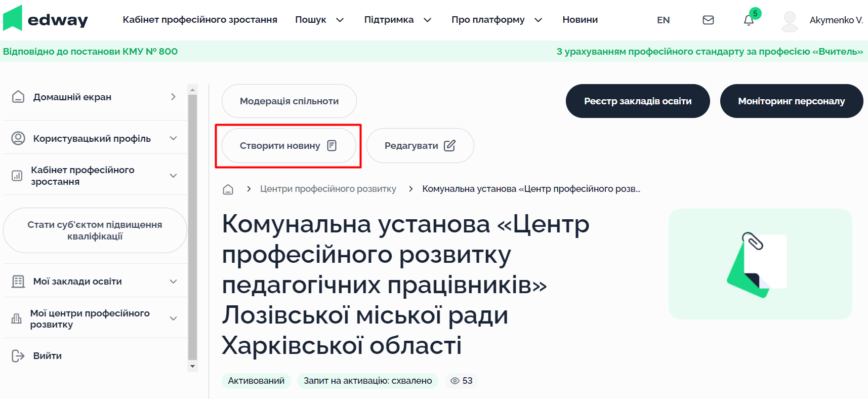The width and height of the screenshot is (868, 399).
Task: Click the paperclip document illustration
Action: coord(760,264)
